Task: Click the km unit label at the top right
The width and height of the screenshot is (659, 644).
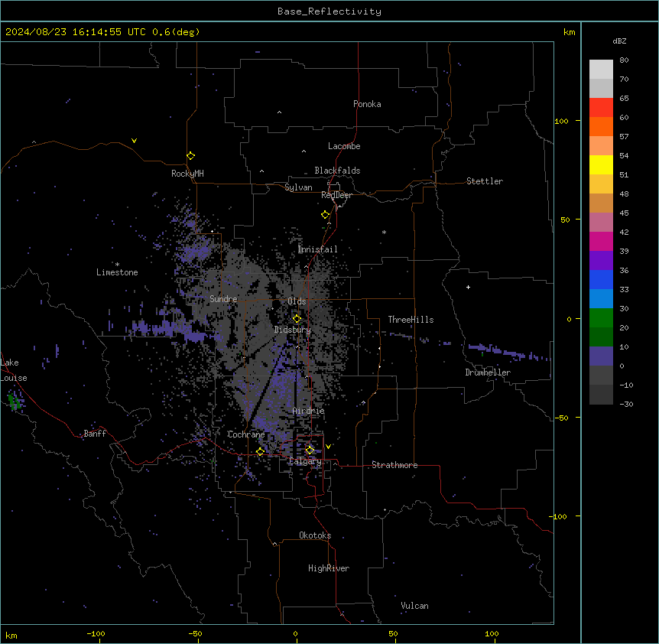Action: click(570, 32)
